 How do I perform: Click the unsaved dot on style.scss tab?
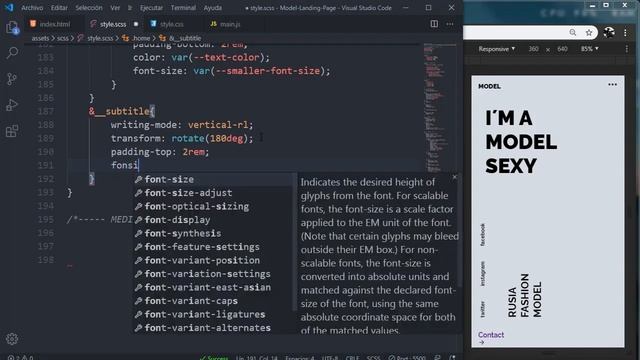click(x=136, y=24)
